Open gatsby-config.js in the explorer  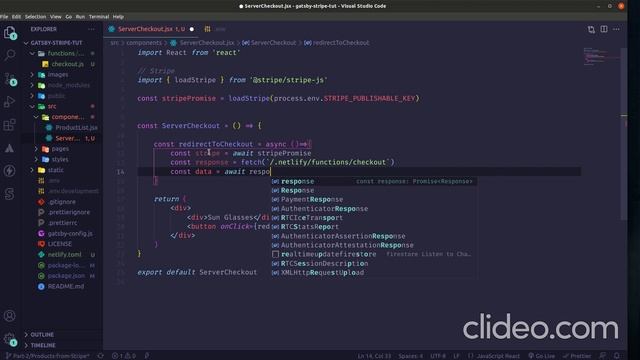(x=70, y=233)
